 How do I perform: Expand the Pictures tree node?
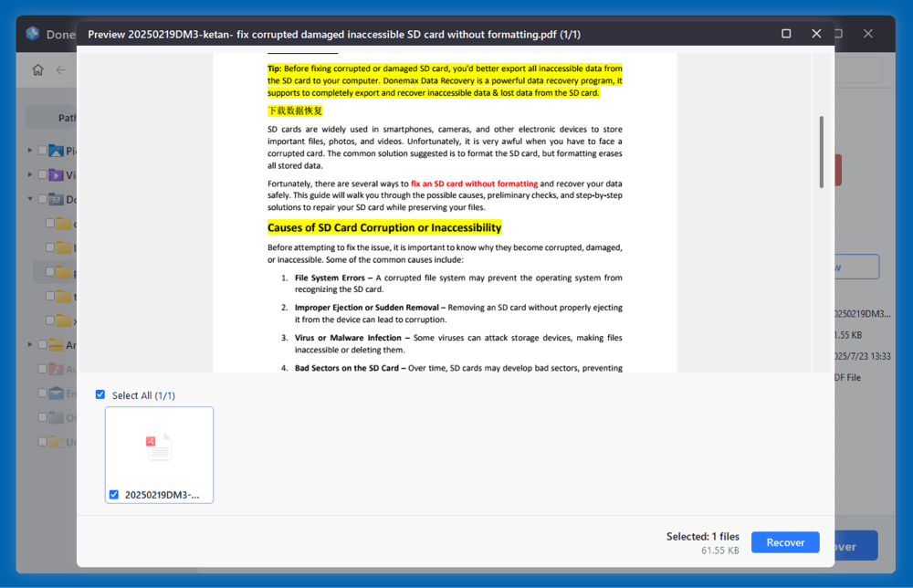click(29, 151)
